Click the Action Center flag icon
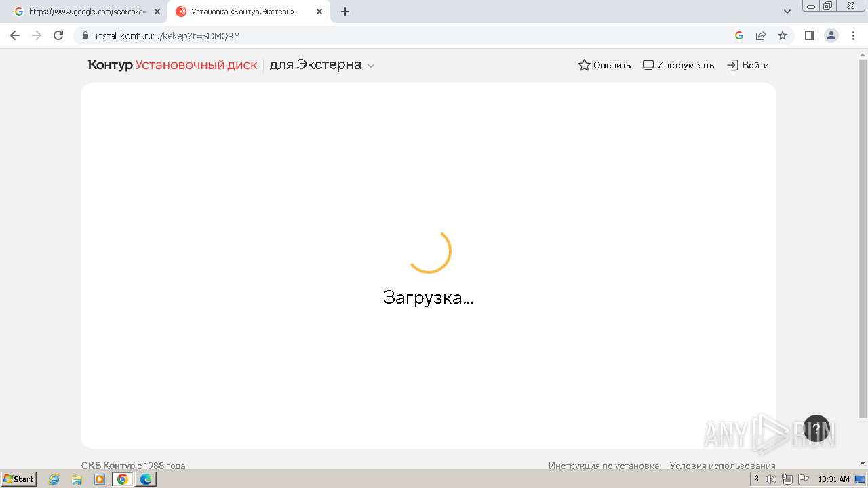This screenshot has width=868, height=488. coord(803,479)
